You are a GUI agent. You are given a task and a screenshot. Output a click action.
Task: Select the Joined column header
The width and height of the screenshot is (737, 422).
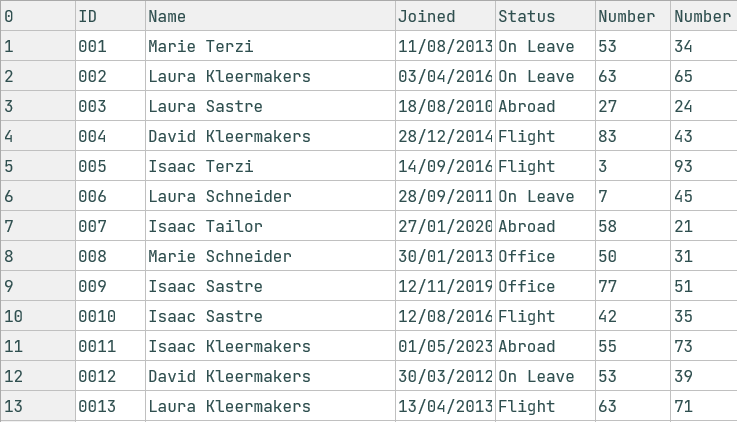[x=445, y=16]
